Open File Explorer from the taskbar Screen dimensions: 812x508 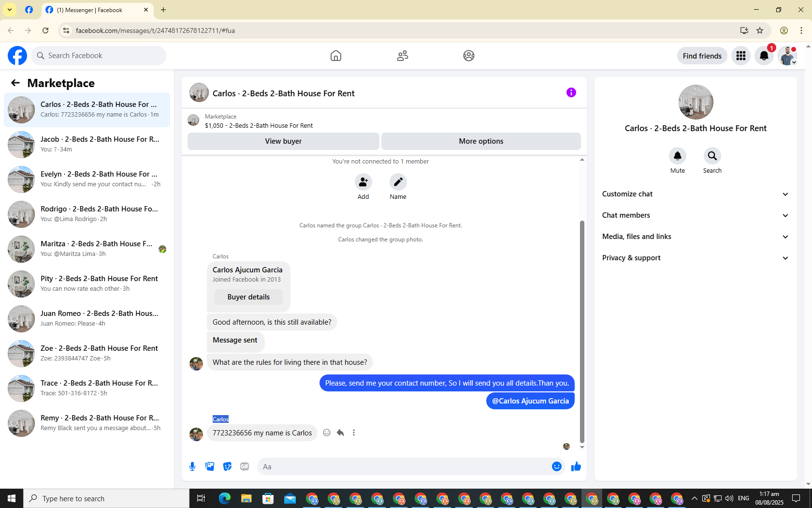(x=246, y=498)
